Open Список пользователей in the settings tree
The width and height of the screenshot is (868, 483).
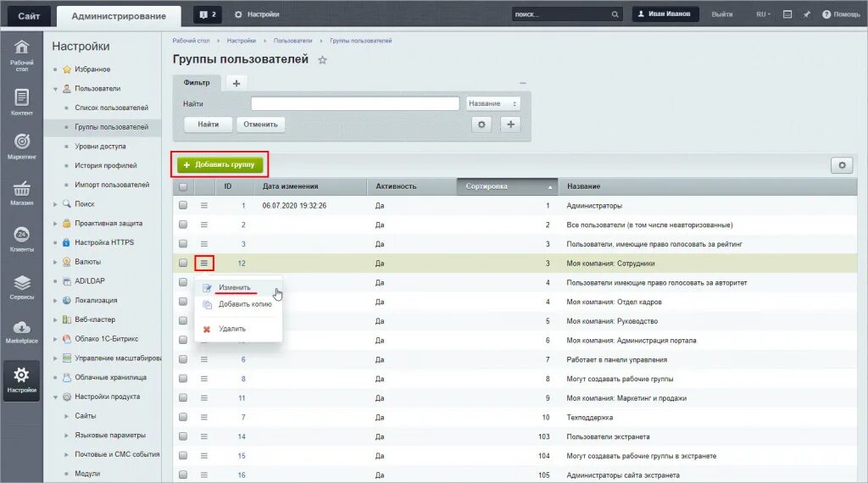112,108
